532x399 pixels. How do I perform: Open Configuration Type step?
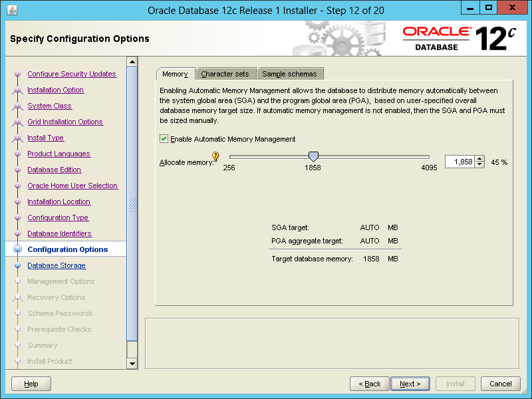pos(58,217)
